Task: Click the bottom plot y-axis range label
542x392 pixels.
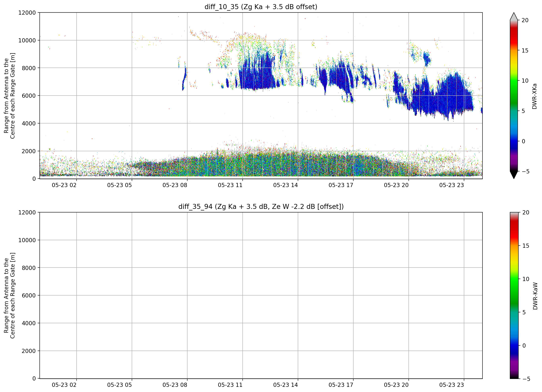Action: point(9,295)
